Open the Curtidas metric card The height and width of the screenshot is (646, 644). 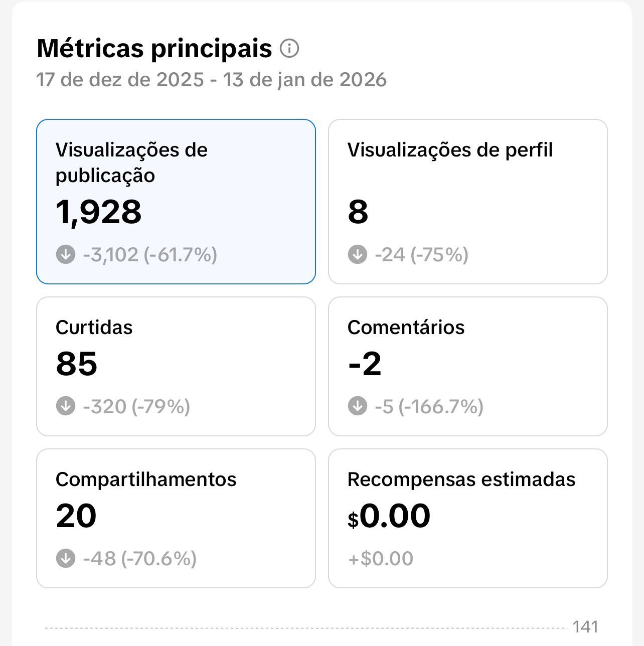pyautogui.click(x=176, y=366)
